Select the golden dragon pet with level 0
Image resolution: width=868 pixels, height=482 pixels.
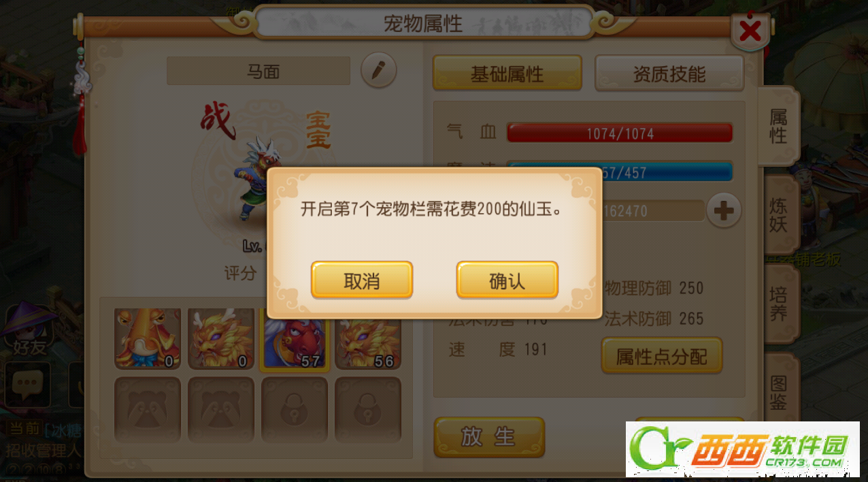221,339
